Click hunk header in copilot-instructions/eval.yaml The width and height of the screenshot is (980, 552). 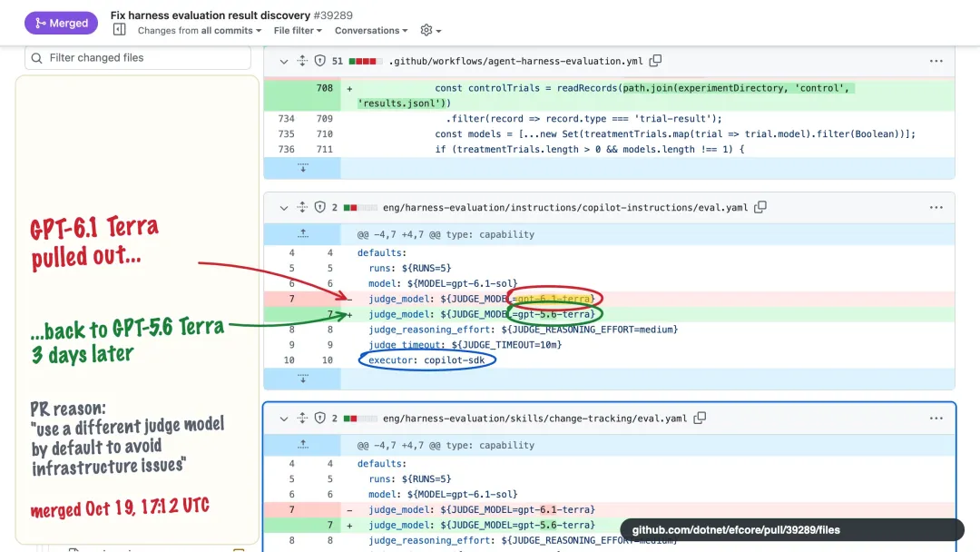(x=446, y=234)
